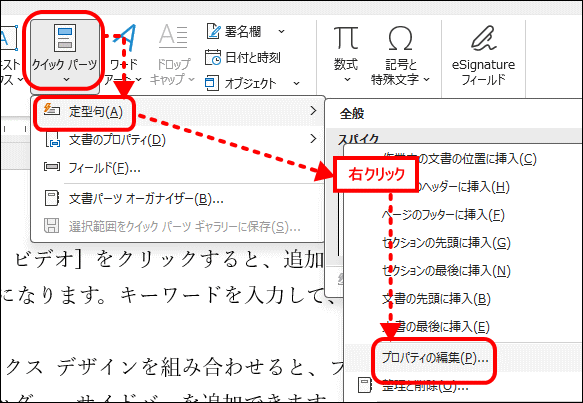Click the オブジェクト (Object) icon
Screen dimensions: 583x403
click(x=212, y=83)
